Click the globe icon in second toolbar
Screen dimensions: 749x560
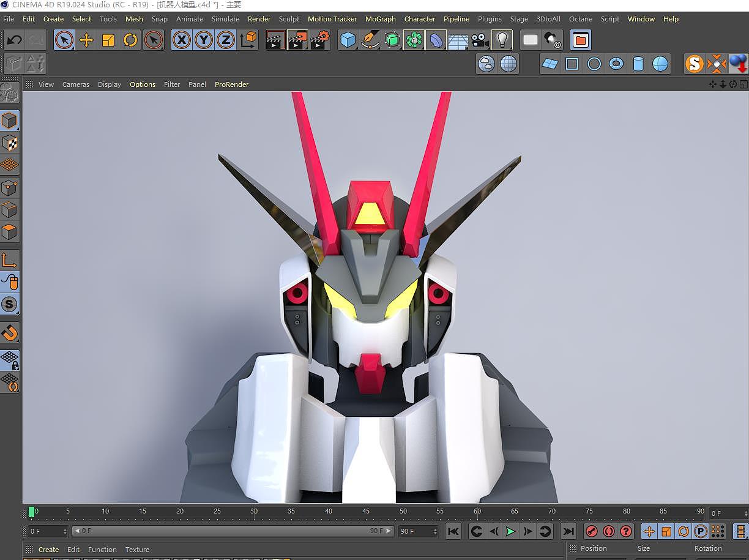[x=509, y=64]
